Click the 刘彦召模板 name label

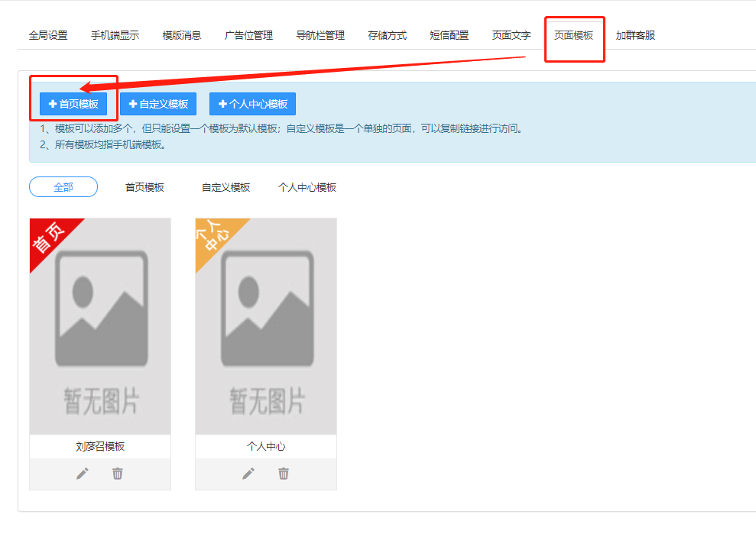pos(100,446)
